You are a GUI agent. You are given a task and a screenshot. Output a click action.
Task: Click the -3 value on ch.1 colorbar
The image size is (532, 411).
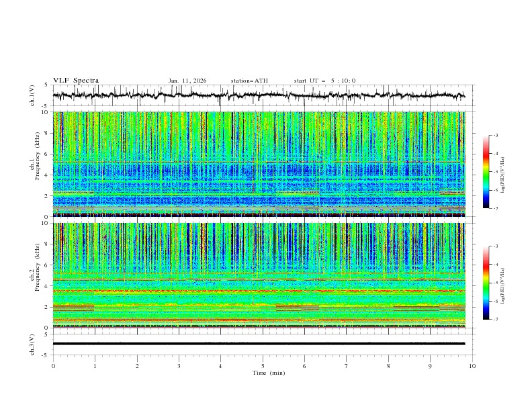point(495,136)
